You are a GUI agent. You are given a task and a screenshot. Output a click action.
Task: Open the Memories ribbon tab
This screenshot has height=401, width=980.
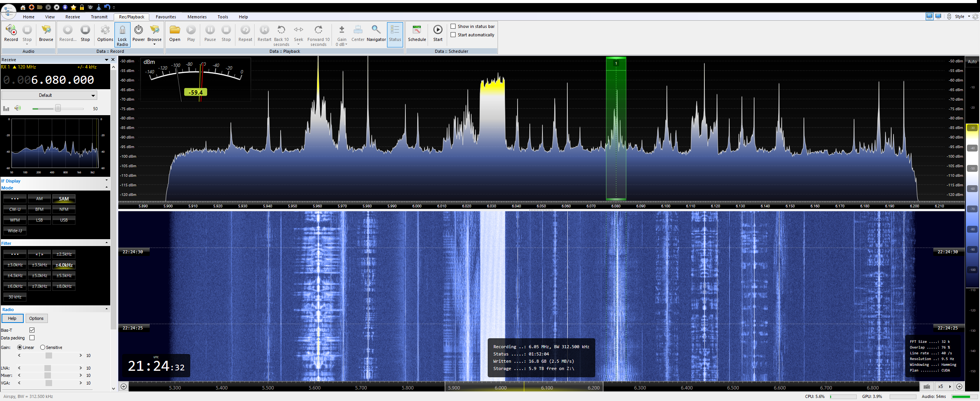click(x=197, y=17)
